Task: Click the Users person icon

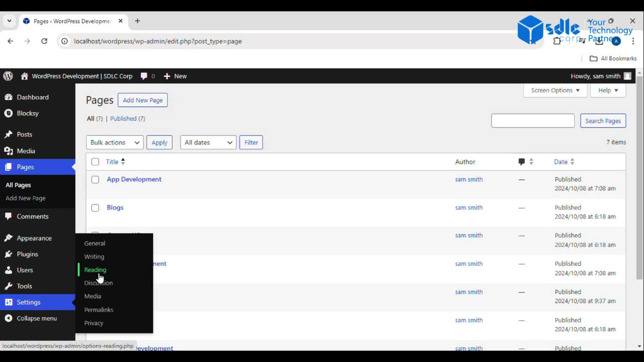Action: 8,270
